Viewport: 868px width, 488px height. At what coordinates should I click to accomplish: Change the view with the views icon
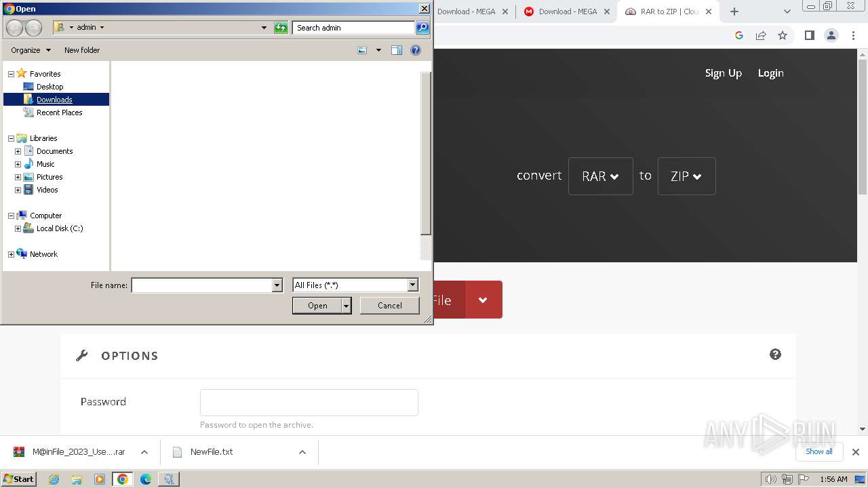pos(362,50)
